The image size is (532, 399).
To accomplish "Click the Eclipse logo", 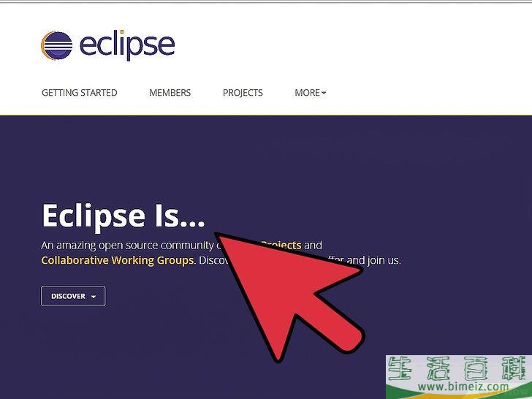I will pyautogui.click(x=108, y=45).
